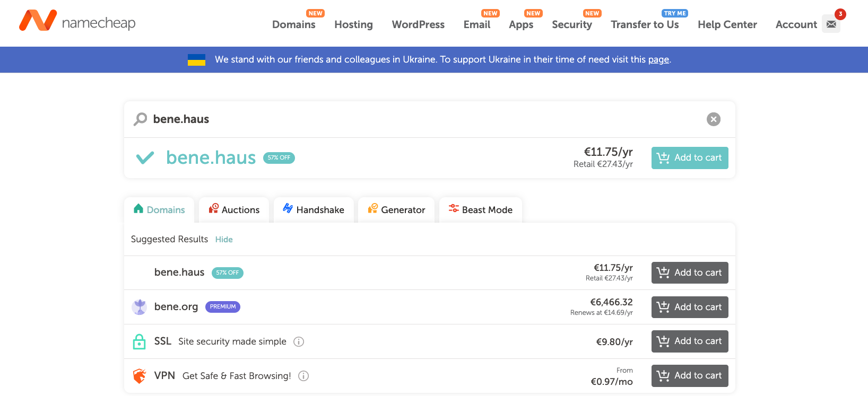
Task: Click the VPN fox icon
Action: [139, 376]
